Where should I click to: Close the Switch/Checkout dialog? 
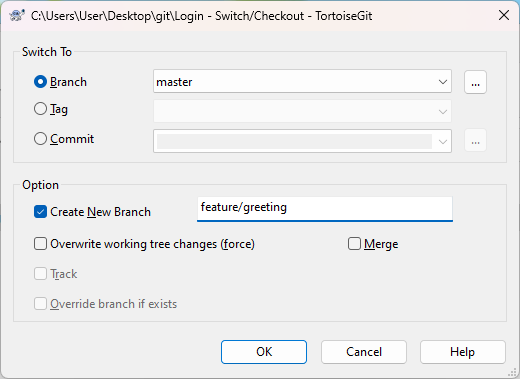point(504,15)
